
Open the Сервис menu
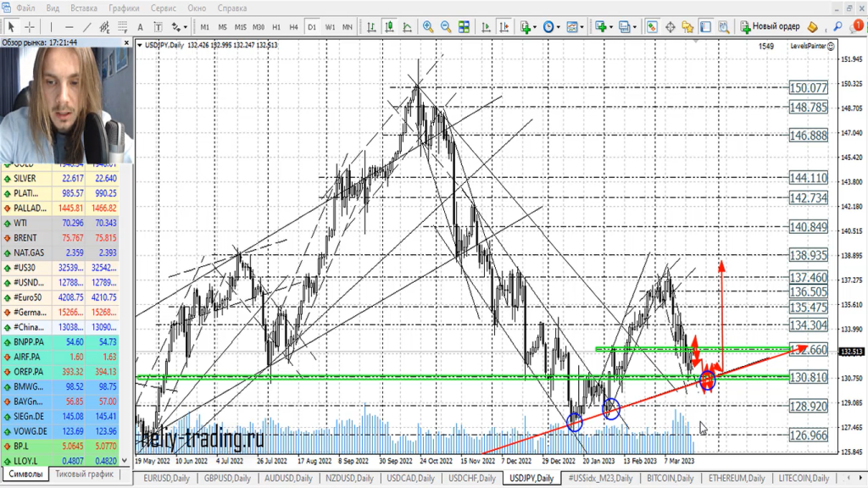click(164, 8)
